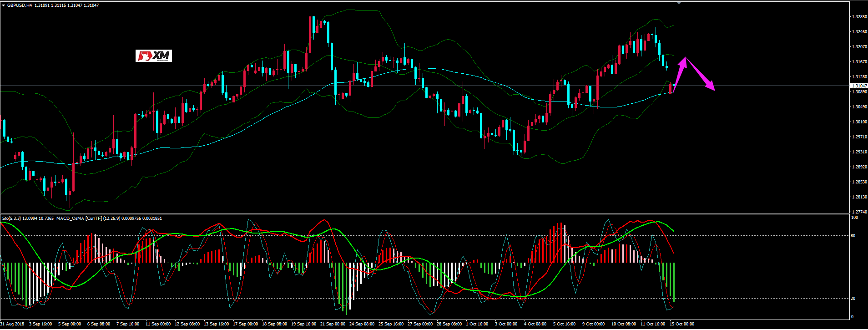Open the one-click trading arrow beside GBPUSD,H4
Image resolution: width=868 pixels, height=330 pixels.
[x=3, y=5]
